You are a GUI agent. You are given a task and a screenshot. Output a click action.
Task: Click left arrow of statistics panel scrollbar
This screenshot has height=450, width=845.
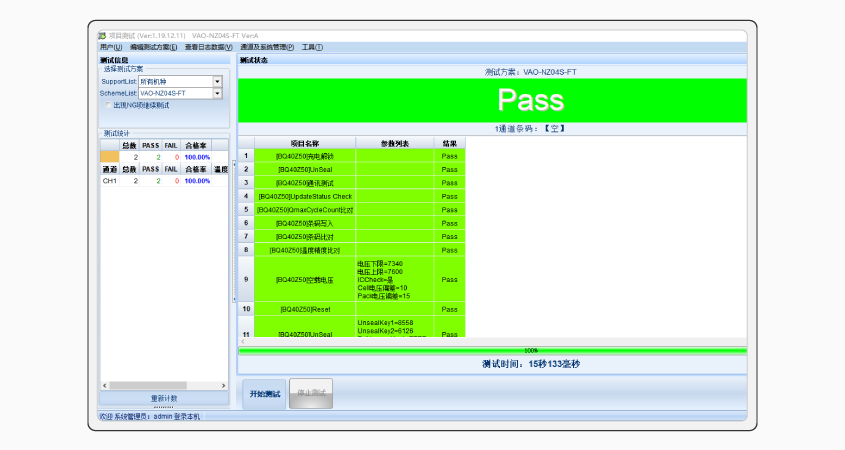[x=102, y=385]
